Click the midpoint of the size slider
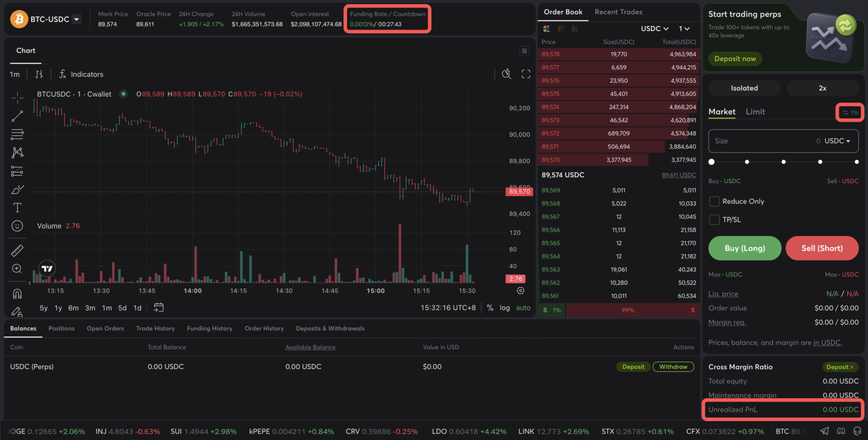868x440 pixels. click(783, 162)
